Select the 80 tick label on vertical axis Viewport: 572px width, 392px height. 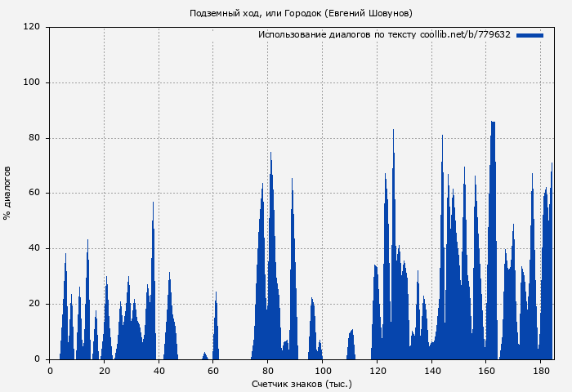[x=35, y=138]
